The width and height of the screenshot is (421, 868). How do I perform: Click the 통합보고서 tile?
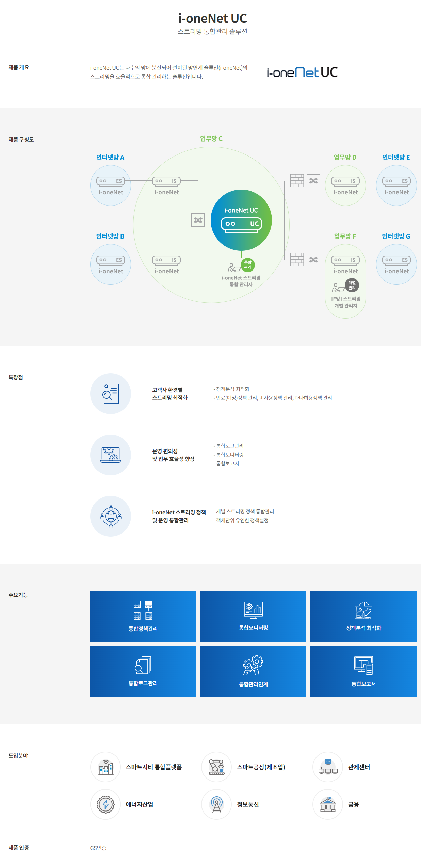[x=363, y=671]
